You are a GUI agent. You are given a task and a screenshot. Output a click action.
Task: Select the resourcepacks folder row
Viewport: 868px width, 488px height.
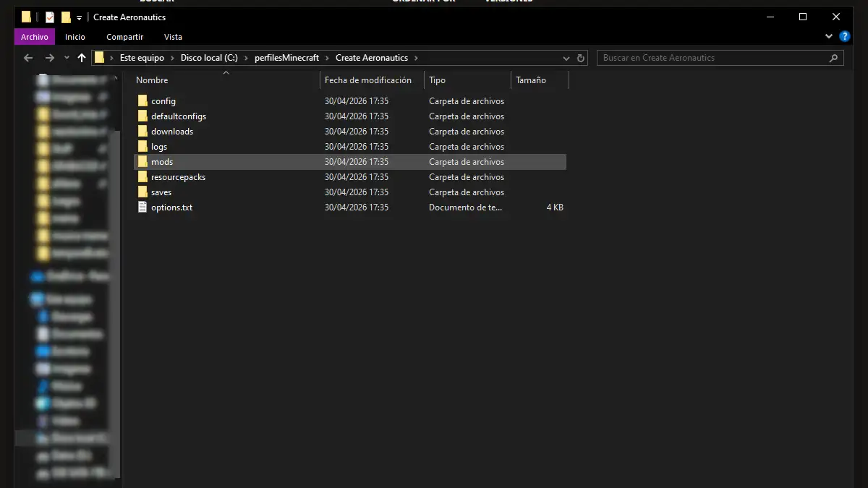[x=178, y=177]
